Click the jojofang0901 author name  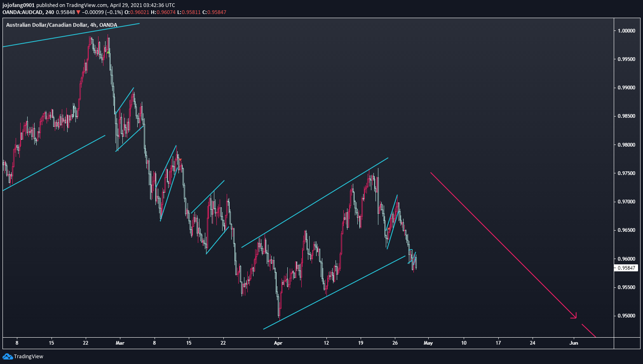pos(19,5)
